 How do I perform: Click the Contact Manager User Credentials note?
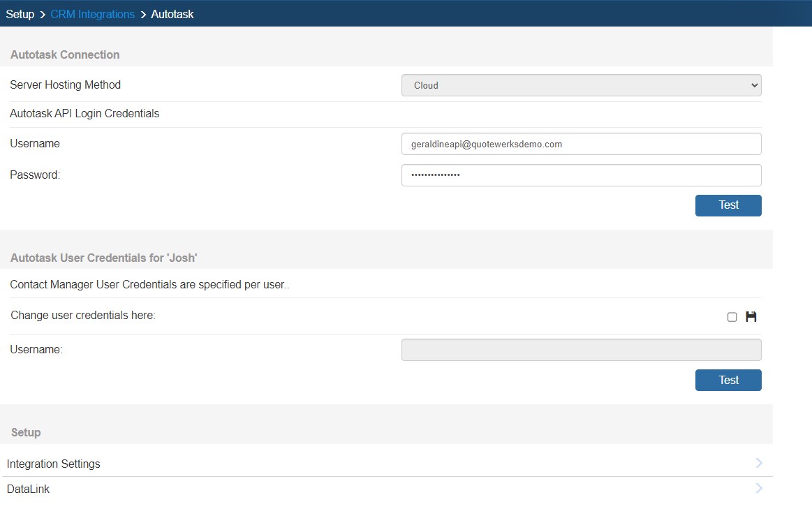click(x=149, y=285)
